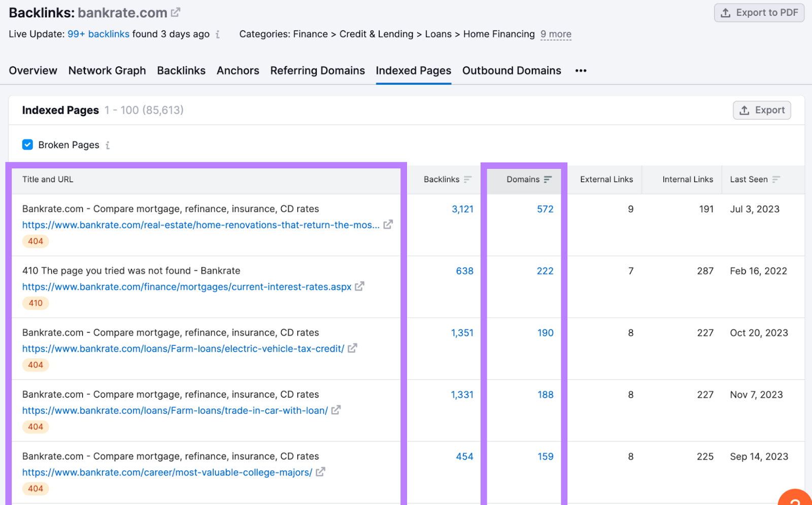This screenshot has width=812, height=505.
Task: Click domains count 190
Action: tap(546, 333)
